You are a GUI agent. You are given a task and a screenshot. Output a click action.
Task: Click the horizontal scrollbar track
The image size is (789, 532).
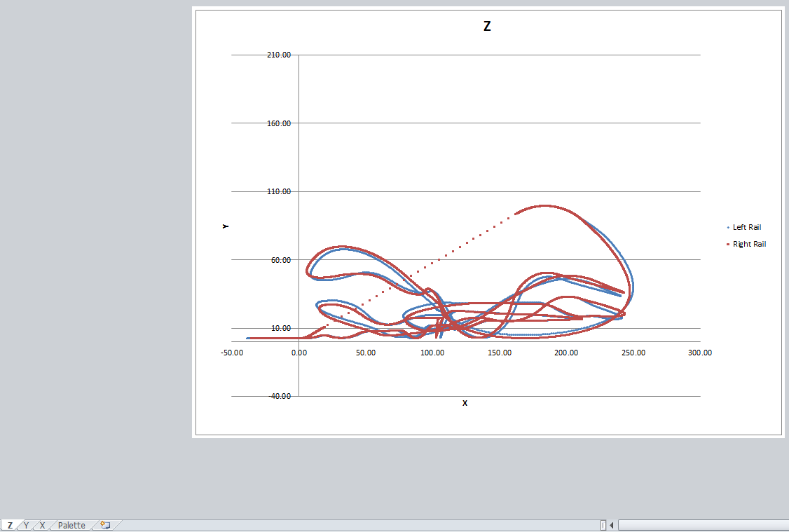[701, 524]
